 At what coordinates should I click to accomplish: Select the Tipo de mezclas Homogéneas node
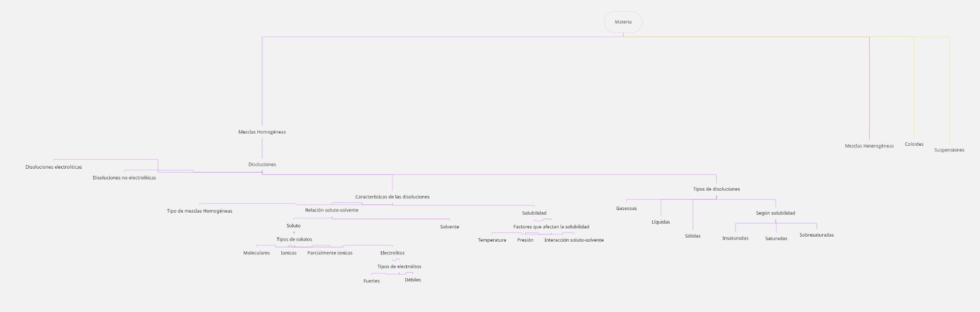pyautogui.click(x=199, y=211)
